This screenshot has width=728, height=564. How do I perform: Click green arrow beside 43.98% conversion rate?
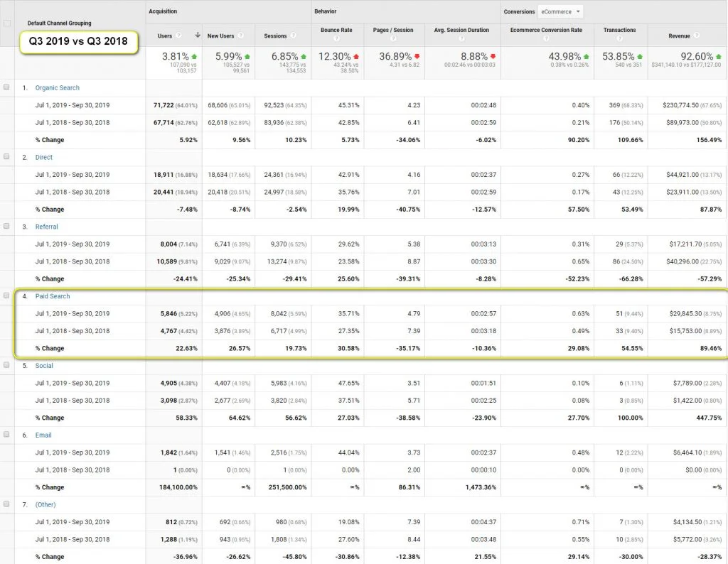pyautogui.click(x=586, y=57)
